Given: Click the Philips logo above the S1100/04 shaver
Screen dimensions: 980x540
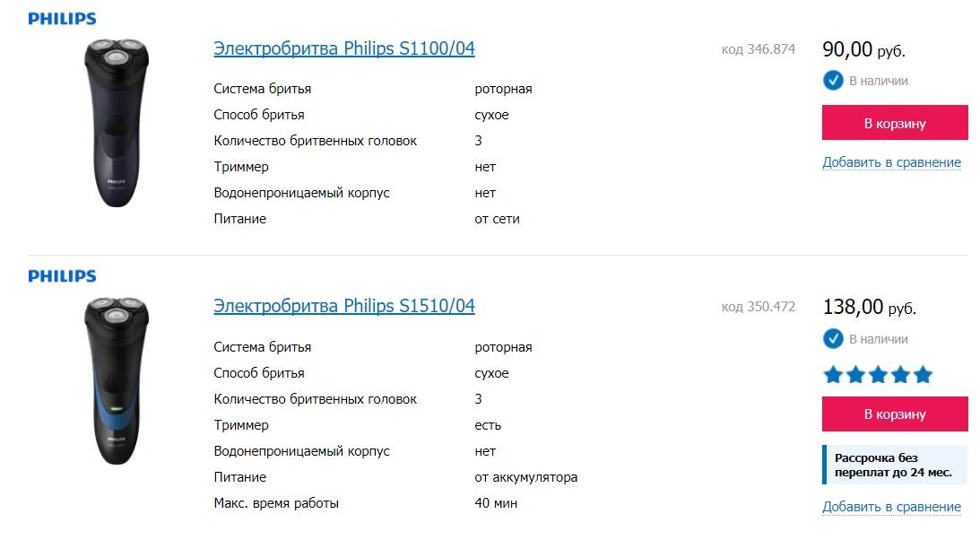Looking at the screenshot, I should pos(62,19).
